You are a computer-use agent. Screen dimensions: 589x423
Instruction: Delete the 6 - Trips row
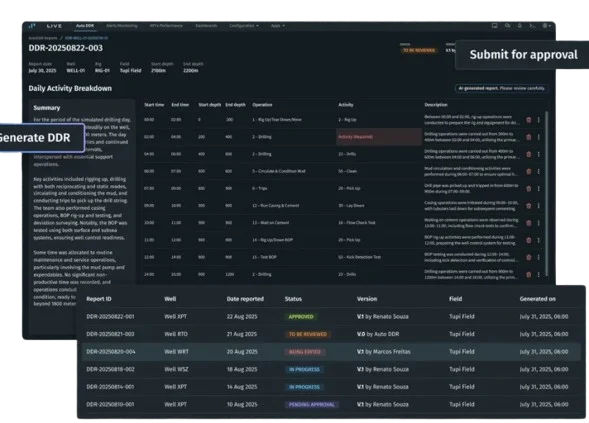529,189
